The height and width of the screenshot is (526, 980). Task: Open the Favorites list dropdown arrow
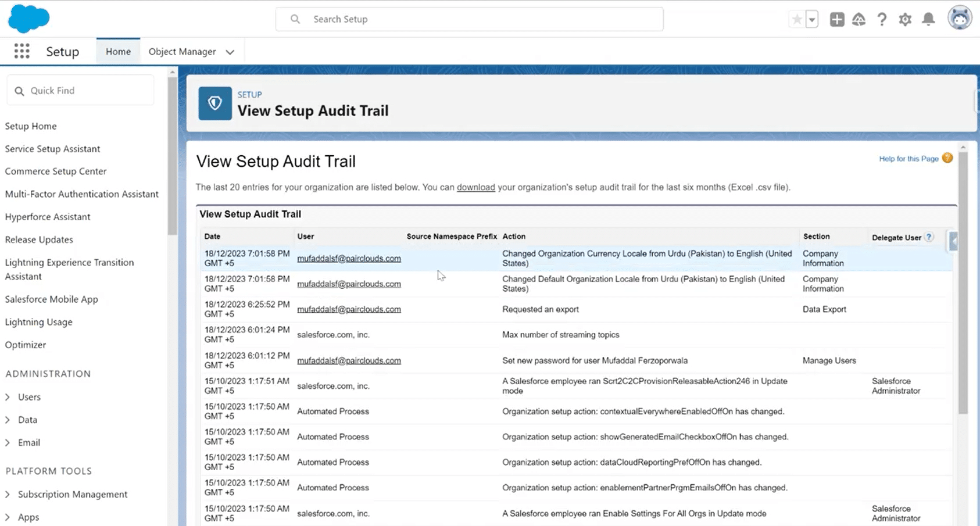[812, 19]
